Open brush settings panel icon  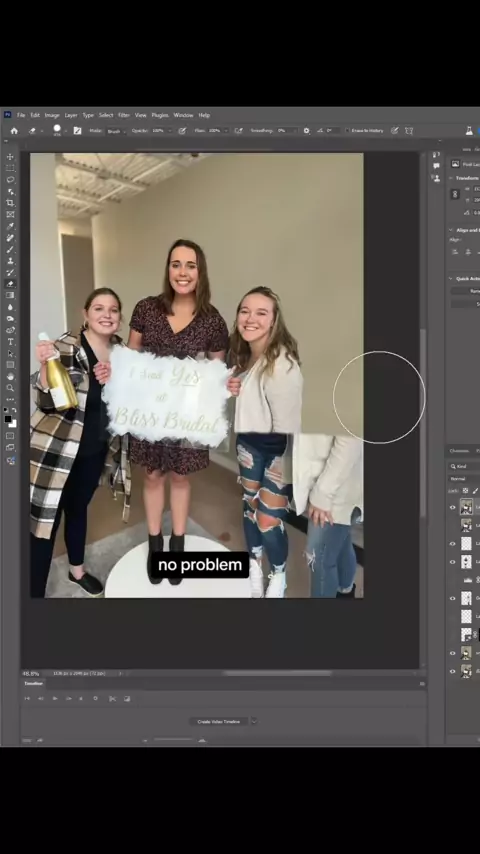(x=77, y=131)
